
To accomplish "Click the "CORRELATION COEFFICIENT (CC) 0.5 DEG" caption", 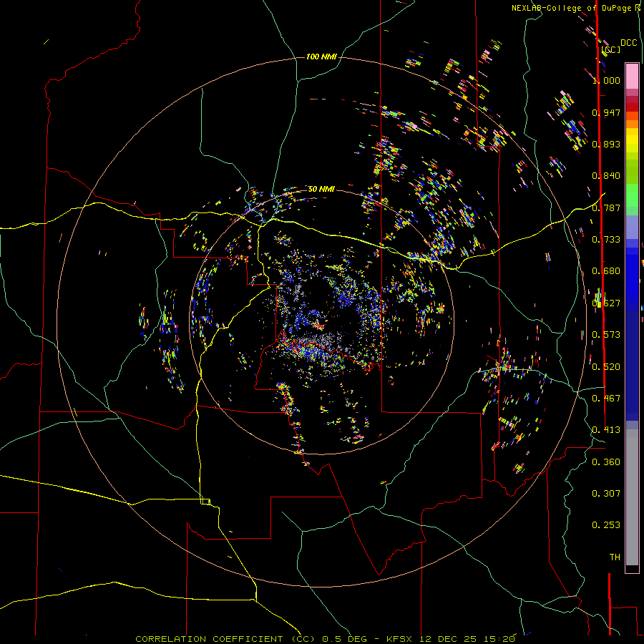I will click(252, 639).
